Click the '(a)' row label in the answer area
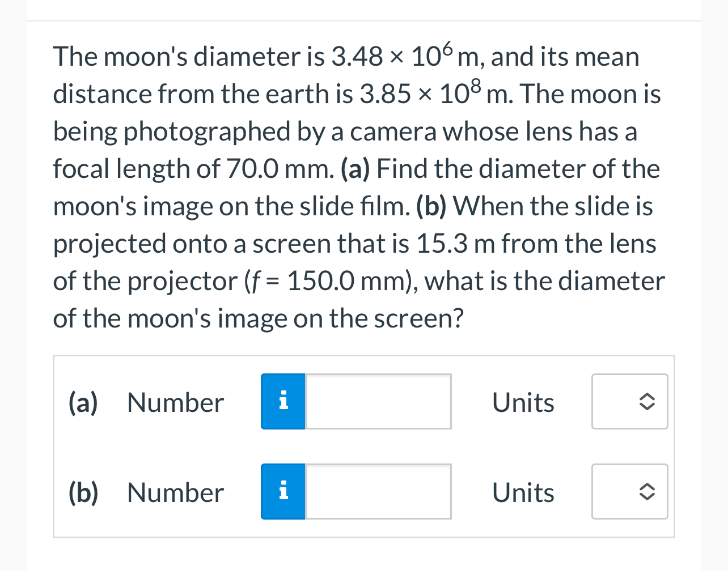This screenshot has width=728, height=570. pos(82,402)
